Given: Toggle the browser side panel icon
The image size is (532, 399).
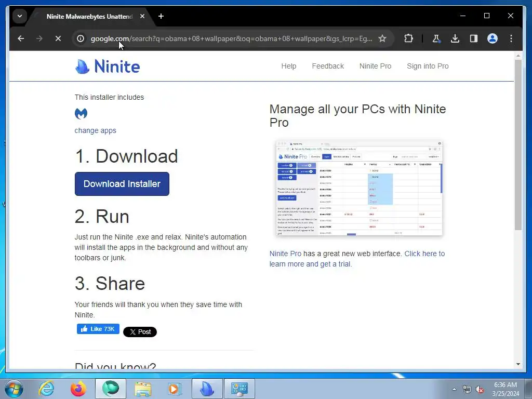Looking at the screenshot, I should coord(474,38).
